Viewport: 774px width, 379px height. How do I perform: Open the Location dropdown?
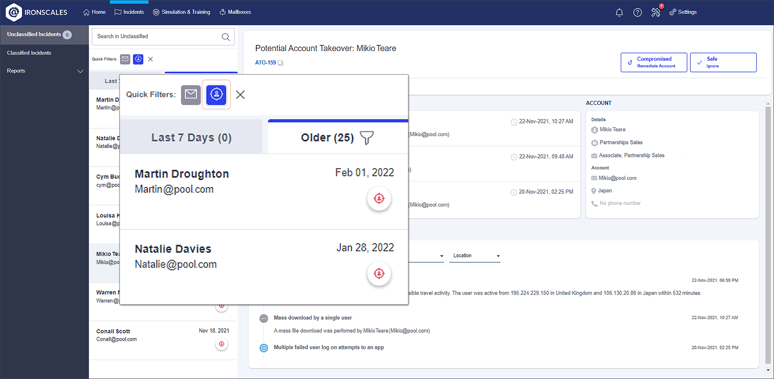[475, 256]
